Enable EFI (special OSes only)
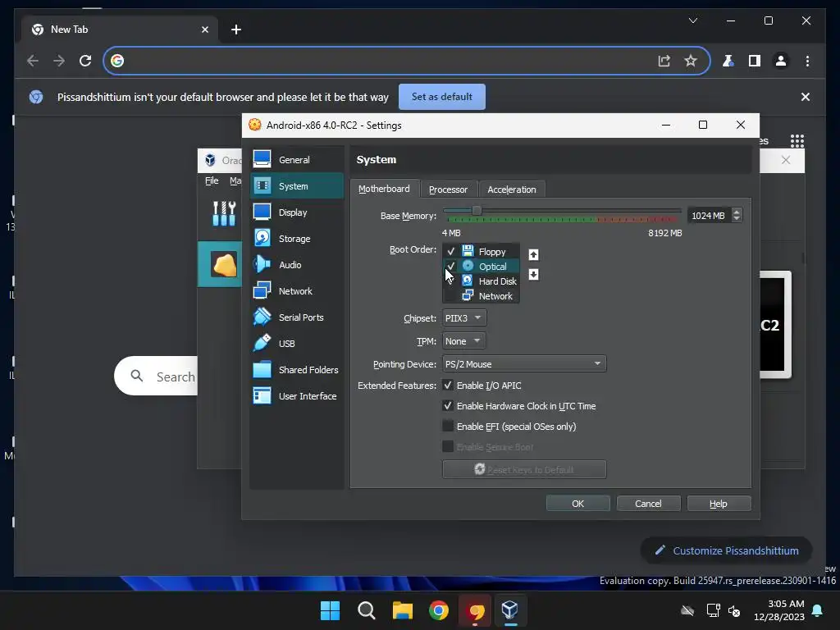Screen dimensions: 840x630 point(448,426)
